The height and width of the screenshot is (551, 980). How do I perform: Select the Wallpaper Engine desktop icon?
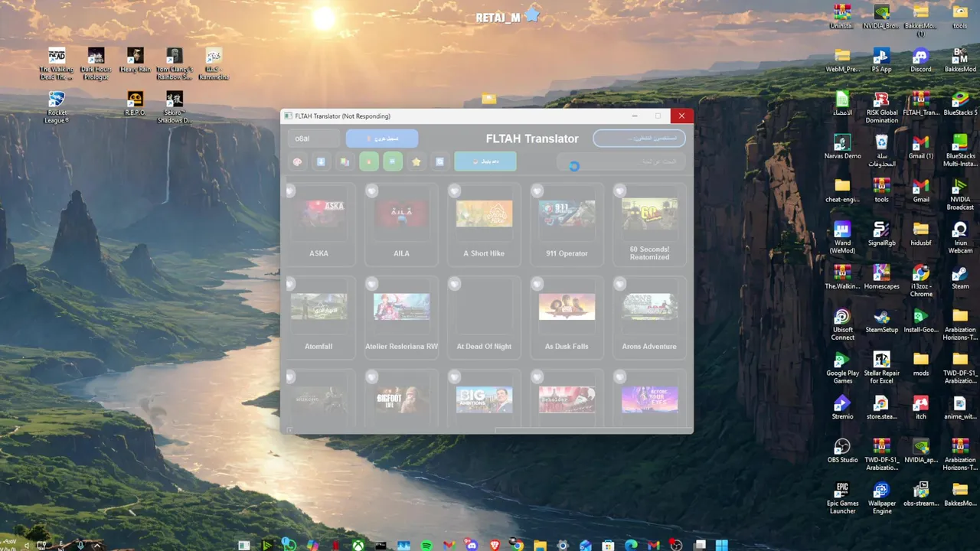[x=882, y=498]
